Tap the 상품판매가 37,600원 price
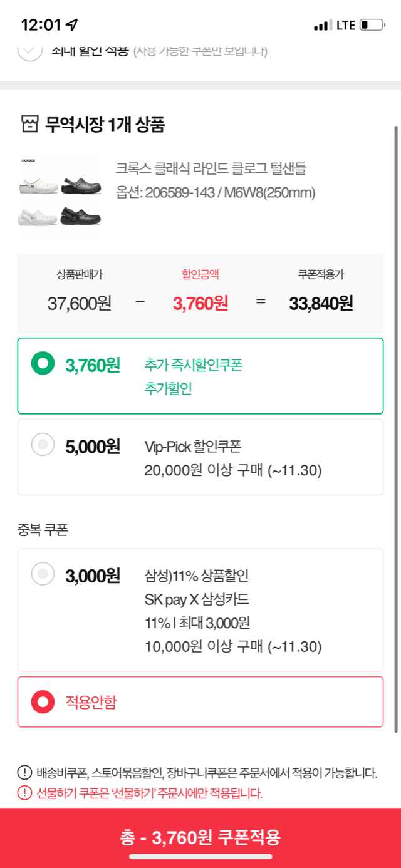The image size is (401, 868). 80,303
